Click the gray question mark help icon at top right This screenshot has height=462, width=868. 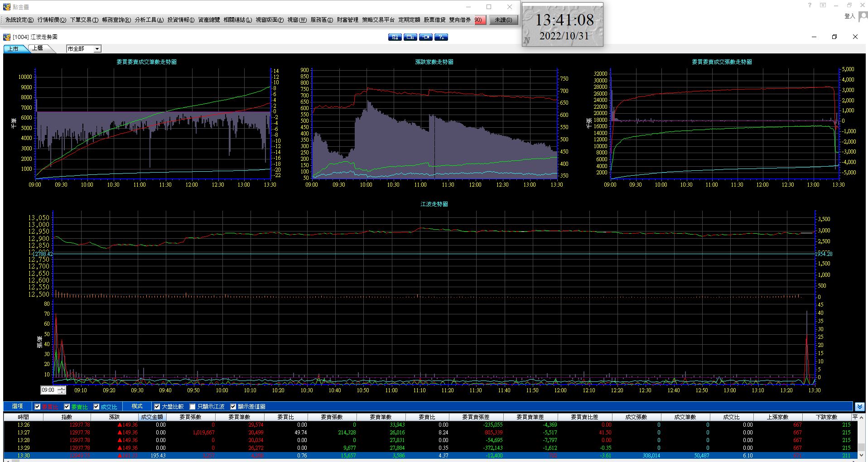pos(810,5)
